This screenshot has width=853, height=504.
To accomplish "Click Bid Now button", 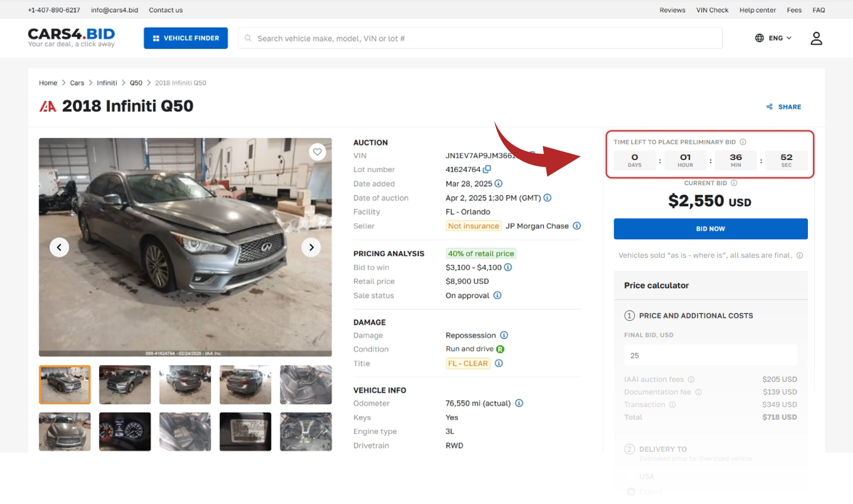I will pyautogui.click(x=711, y=229).
